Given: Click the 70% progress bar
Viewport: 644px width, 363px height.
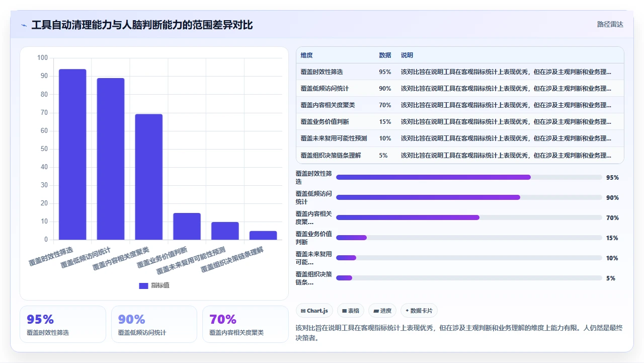Looking at the screenshot, I should (x=469, y=217).
